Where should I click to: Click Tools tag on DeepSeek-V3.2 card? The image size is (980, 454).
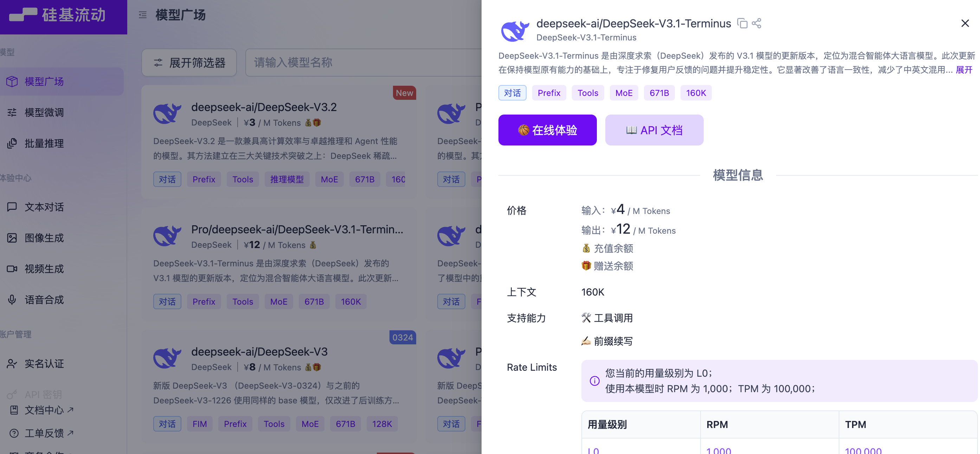click(242, 179)
